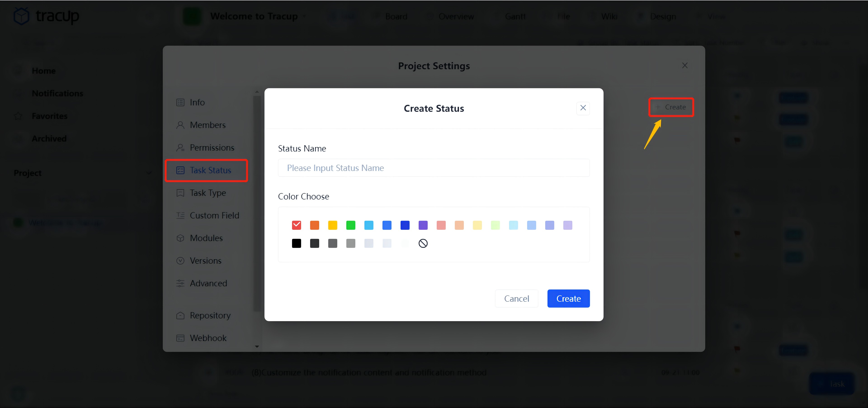Collapse the Project section chevron

[149, 173]
